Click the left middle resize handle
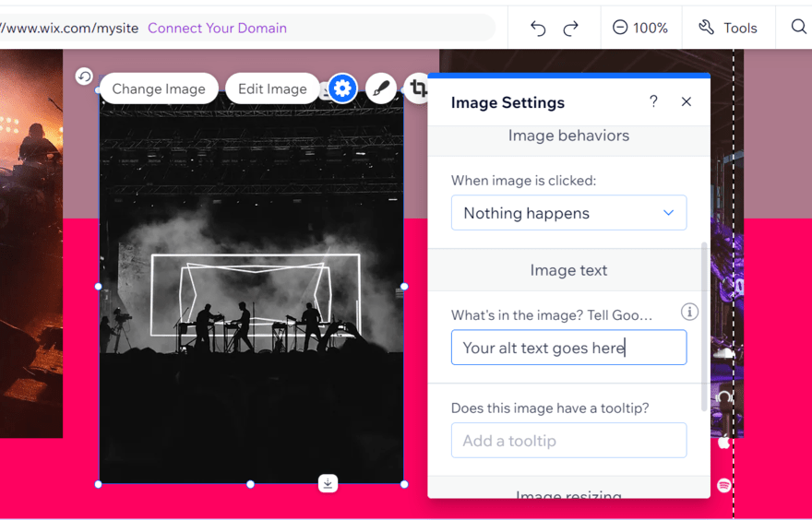The width and height of the screenshot is (812, 520). pos(99,287)
